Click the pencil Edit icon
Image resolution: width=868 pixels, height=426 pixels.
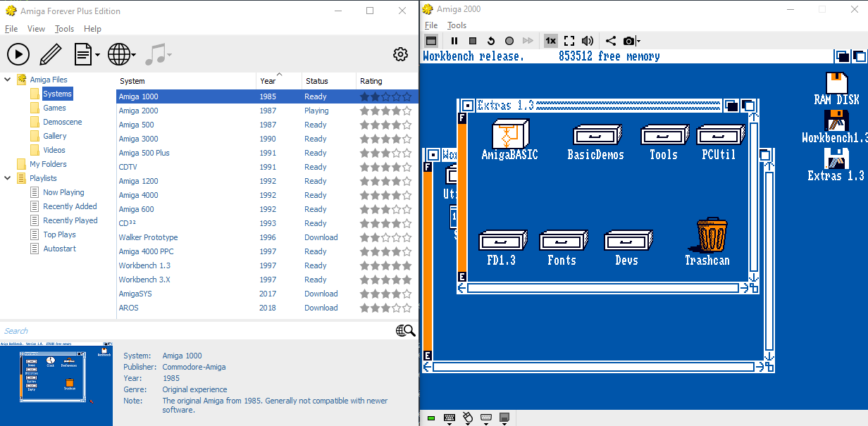point(50,54)
